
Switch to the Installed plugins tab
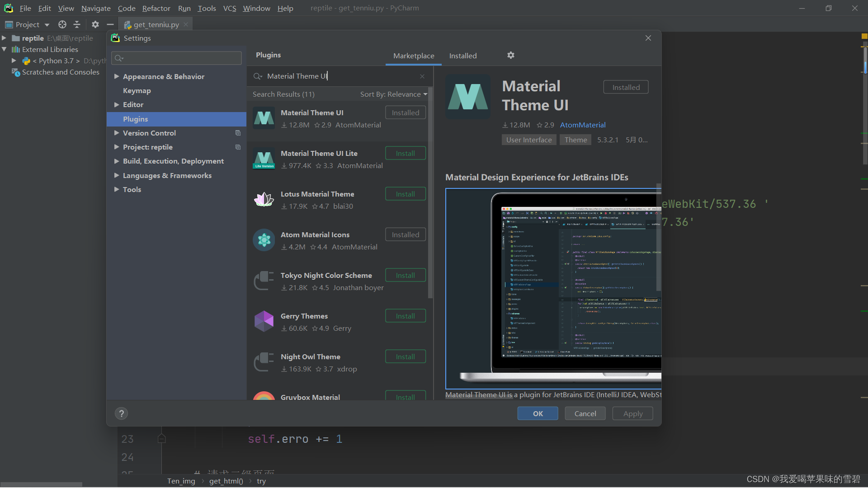(x=462, y=56)
